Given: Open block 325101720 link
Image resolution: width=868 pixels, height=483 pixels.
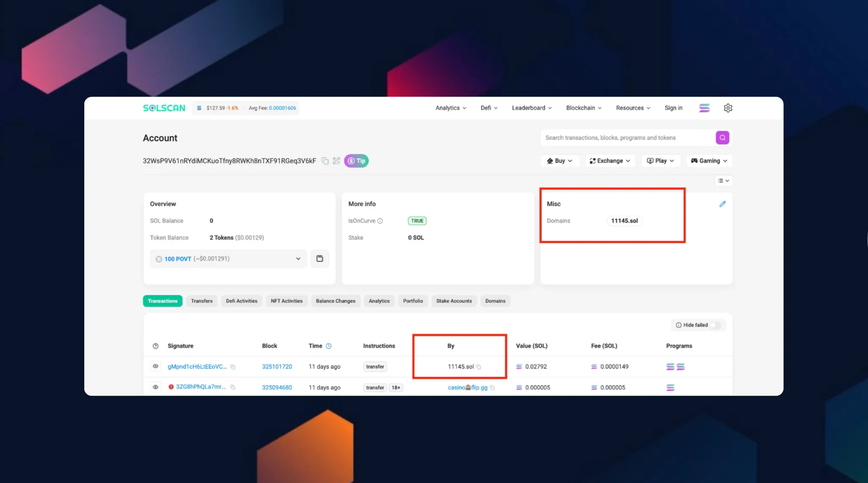Looking at the screenshot, I should [277, 367].
